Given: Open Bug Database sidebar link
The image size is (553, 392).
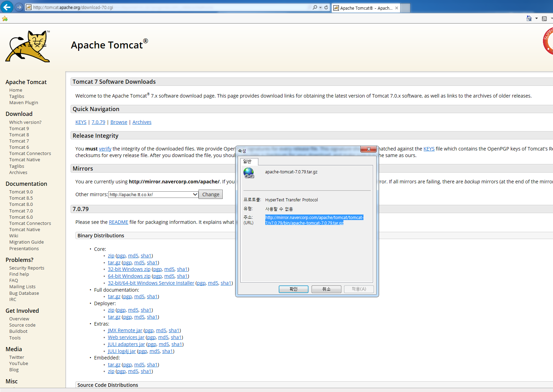Looking at the screenshot, I should (x=24, y=293).
